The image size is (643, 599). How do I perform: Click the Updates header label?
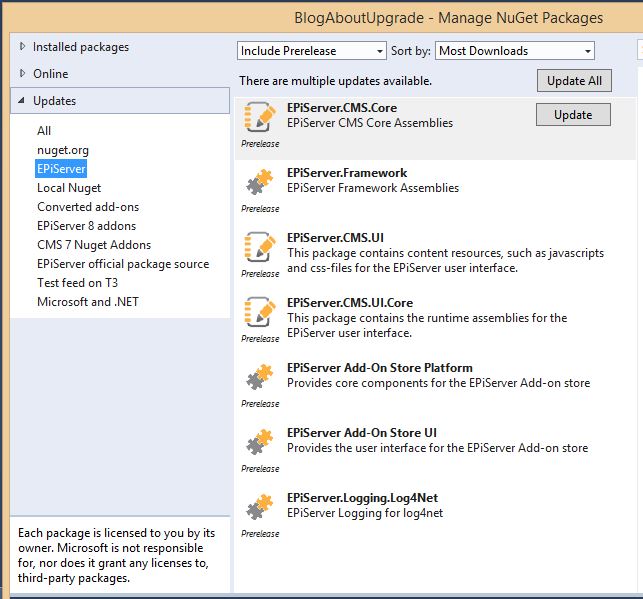55,101
